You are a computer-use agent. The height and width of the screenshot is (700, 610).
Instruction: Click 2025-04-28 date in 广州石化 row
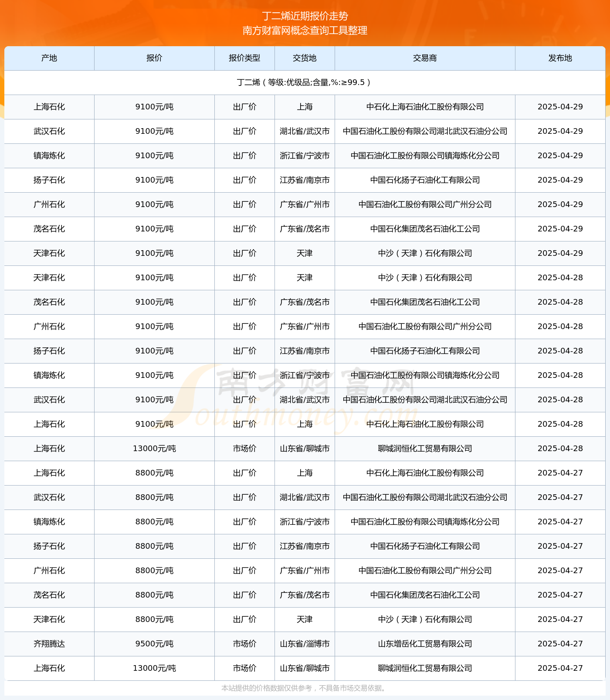[560, 326]
